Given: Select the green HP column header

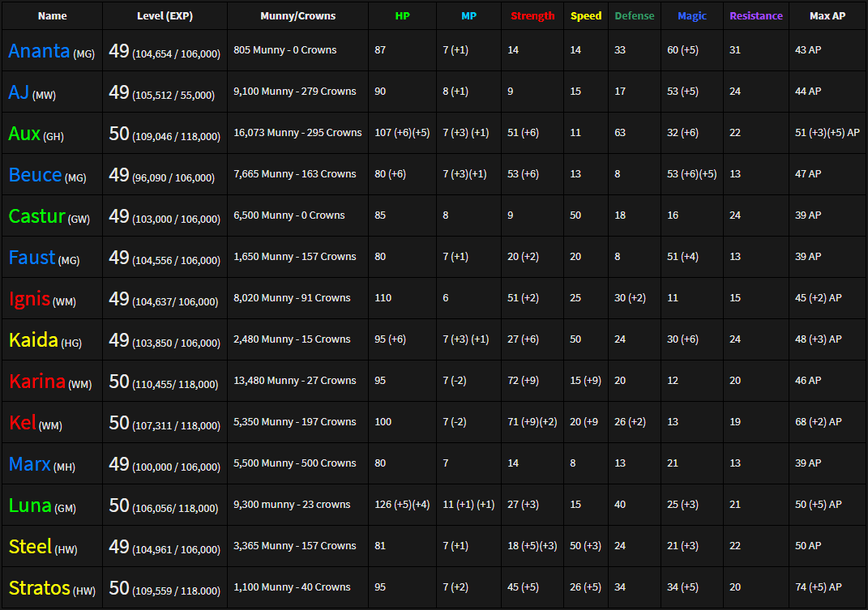Looking at the screenshot, I should pos(402,16).
